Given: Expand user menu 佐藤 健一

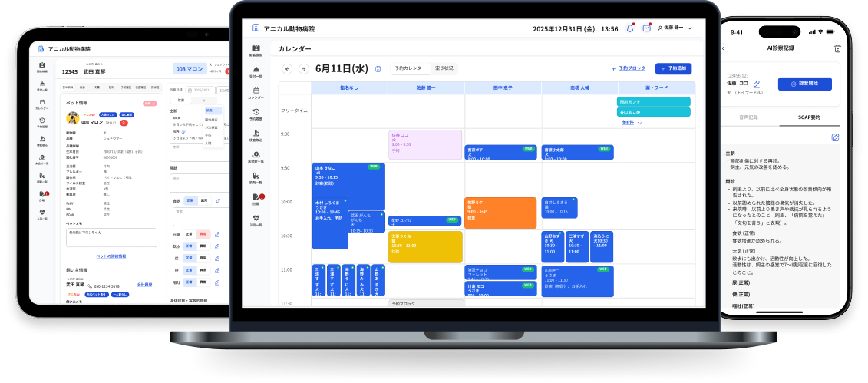Looking at the screenshot, I should tap(675, 28).
